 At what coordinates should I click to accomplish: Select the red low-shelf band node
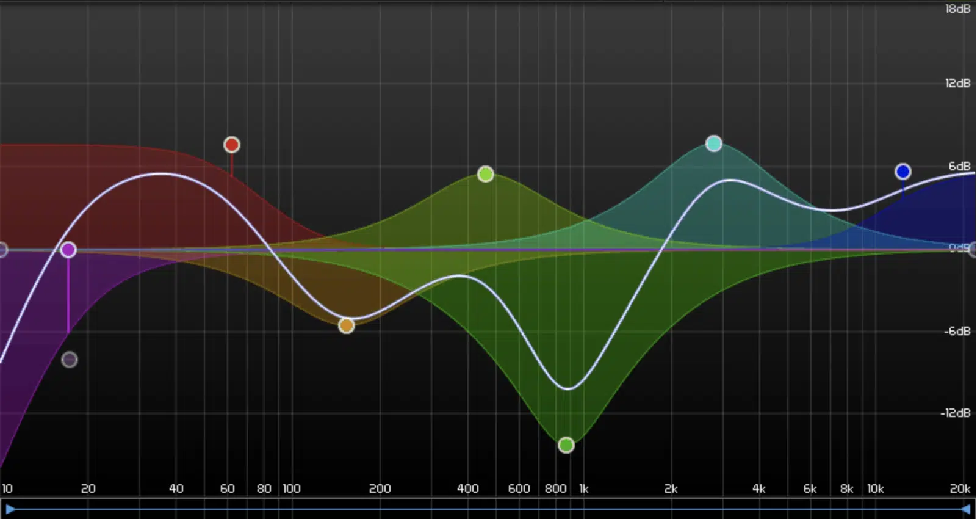click(x=231, y=145)
